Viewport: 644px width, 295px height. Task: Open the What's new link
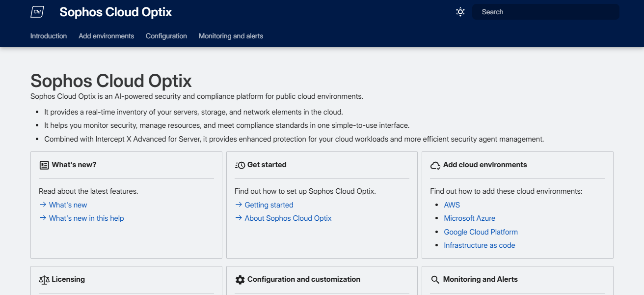click(68, 205)
